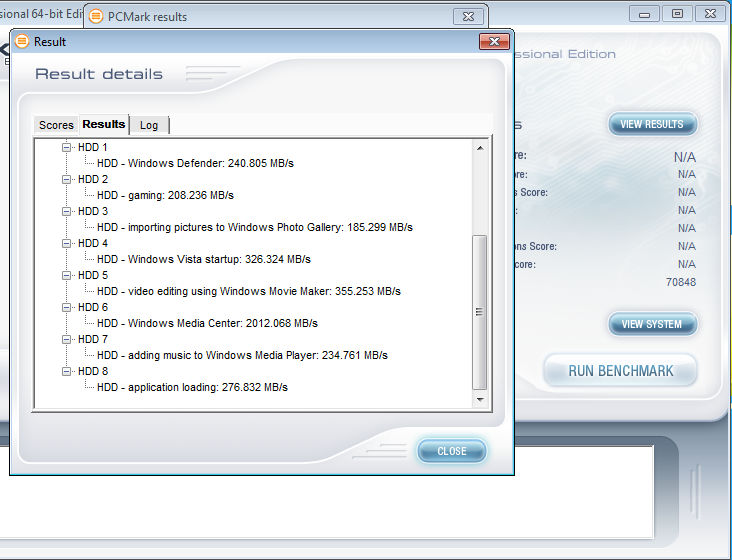Select the HDD 1 label

(92, 147)
